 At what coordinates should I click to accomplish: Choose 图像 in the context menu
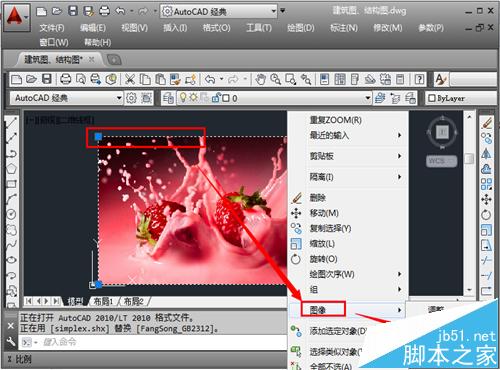coord(347,310)
